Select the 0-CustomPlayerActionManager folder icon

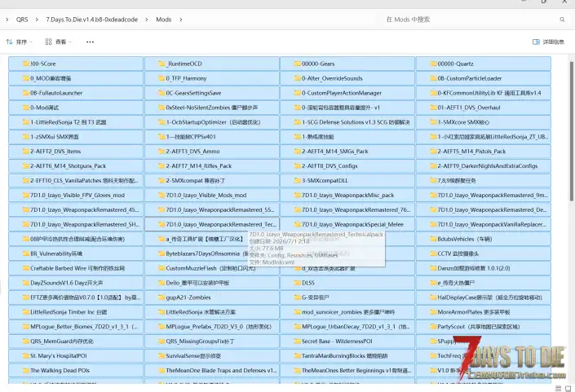(297, 93)
